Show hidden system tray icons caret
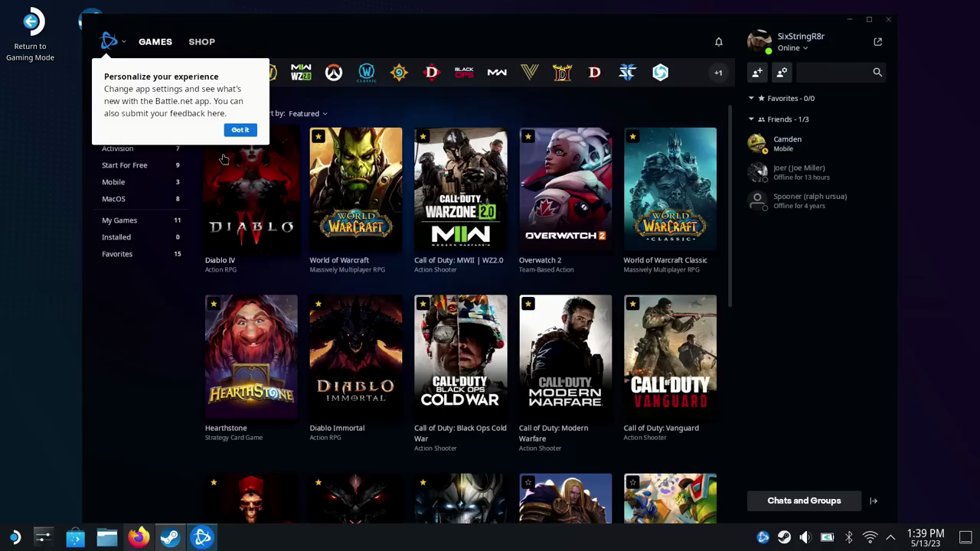980x551 pixels. (890, 537)
